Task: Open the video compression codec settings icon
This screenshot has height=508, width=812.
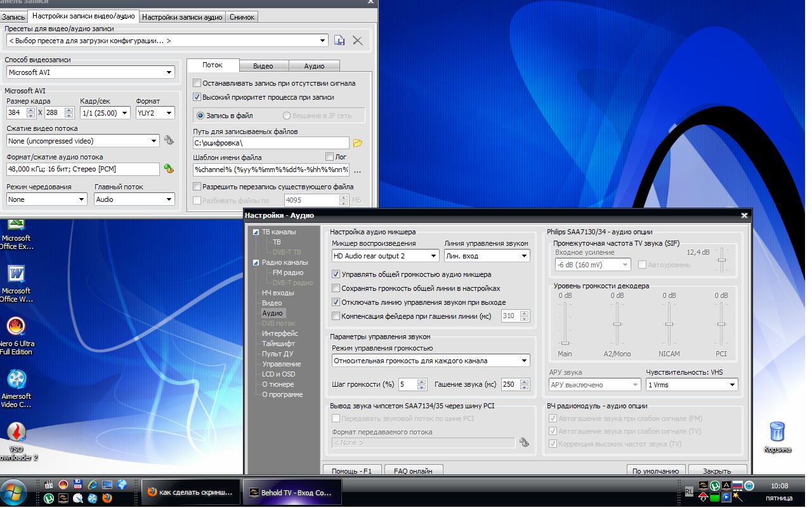Action: (169, 140)
